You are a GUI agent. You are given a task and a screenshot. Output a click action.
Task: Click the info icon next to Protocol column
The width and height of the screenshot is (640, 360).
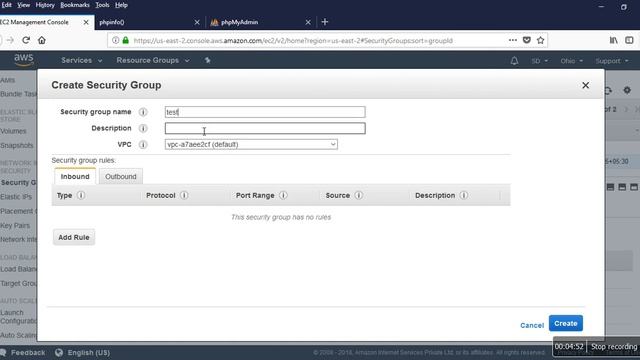click(184, 195)
